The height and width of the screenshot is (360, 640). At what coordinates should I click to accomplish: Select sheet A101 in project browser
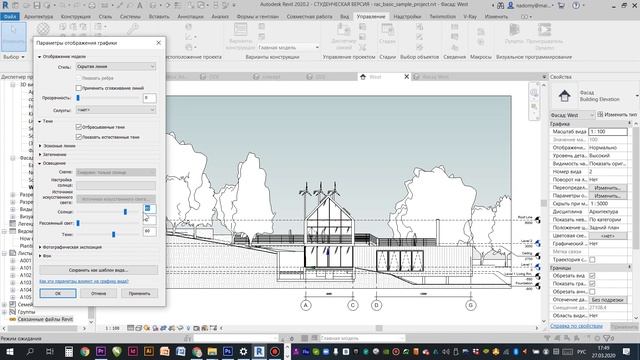pyautogui.click(x=25, y=268)
